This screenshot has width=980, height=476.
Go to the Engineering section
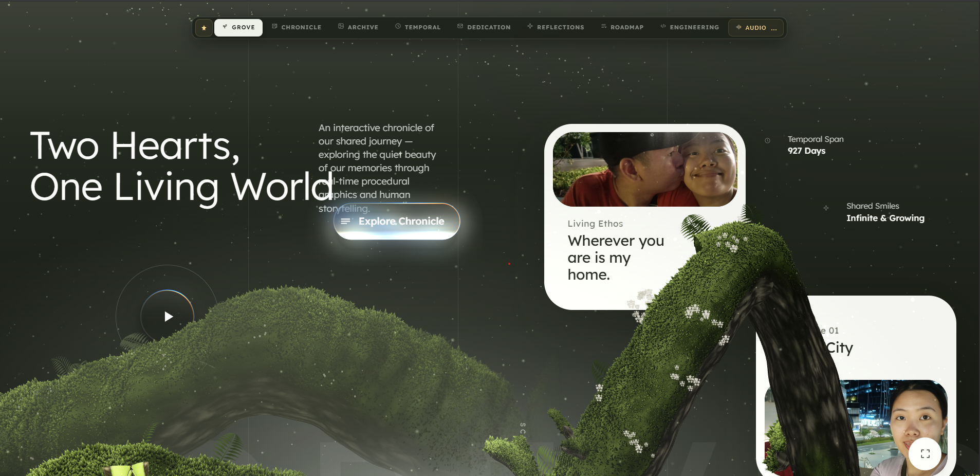[690, 27]
